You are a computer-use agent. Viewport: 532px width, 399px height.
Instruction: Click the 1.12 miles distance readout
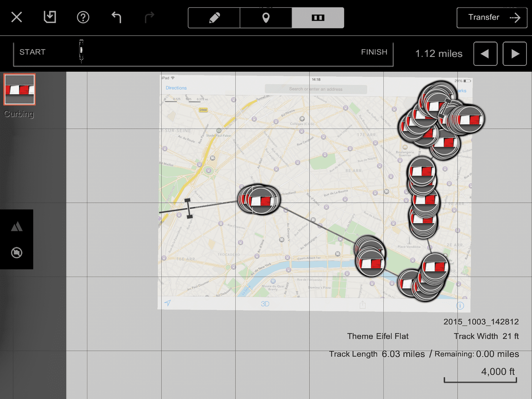pos(439,54)
